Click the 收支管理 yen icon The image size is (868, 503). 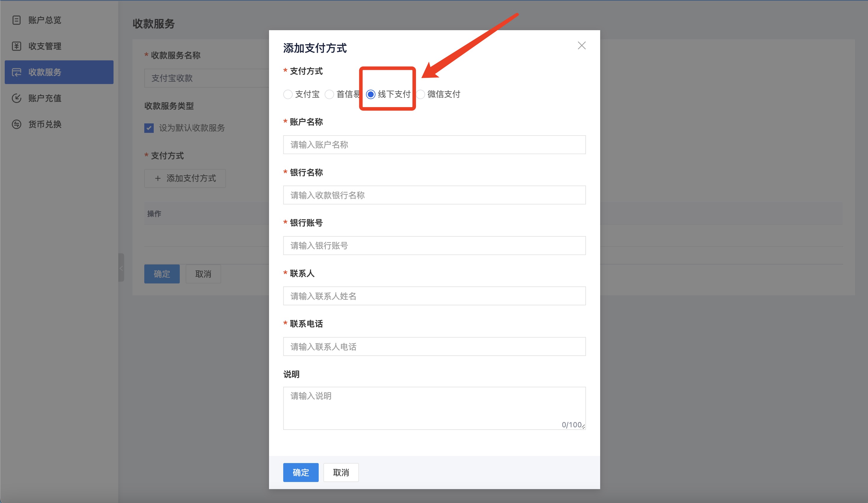[x=17, y=46]
